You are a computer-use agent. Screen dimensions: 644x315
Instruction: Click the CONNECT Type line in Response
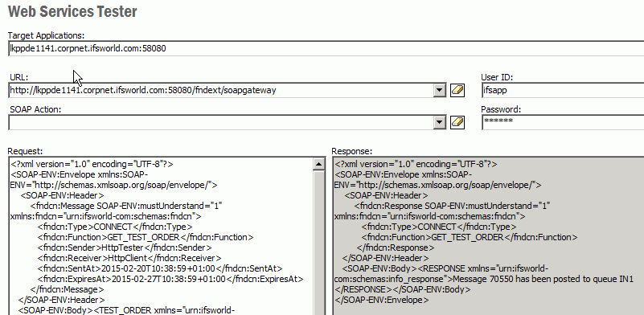point(439,227)
